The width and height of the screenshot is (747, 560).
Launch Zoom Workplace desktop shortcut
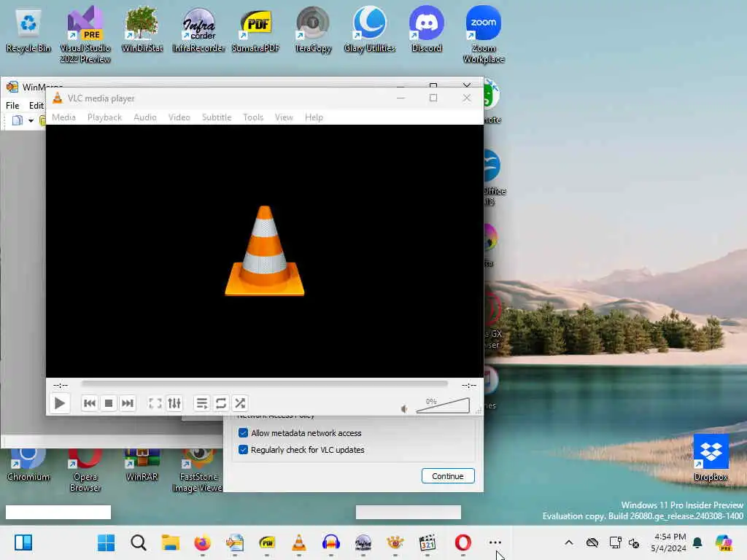(484, 34)
